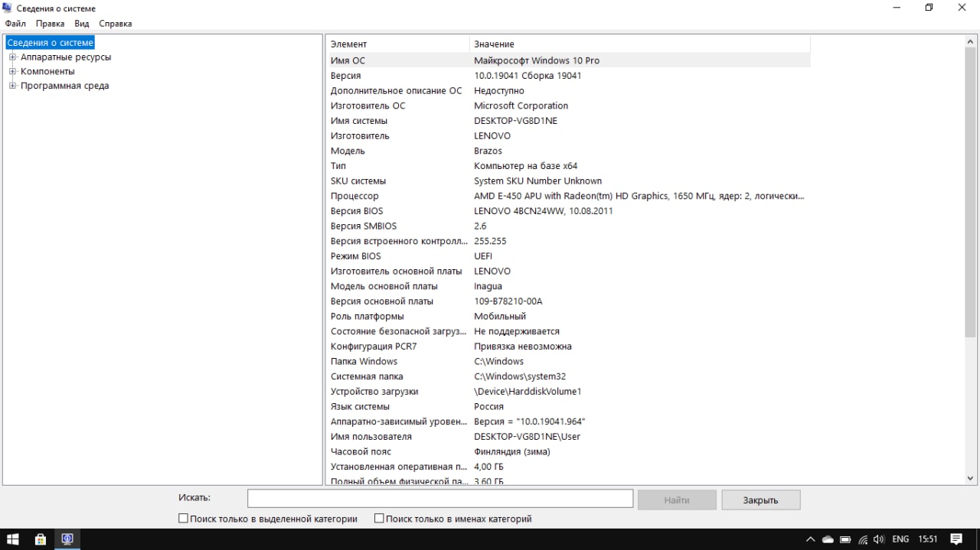
Task: Click the scrollbar down arrow
Action: coord(971,478)
